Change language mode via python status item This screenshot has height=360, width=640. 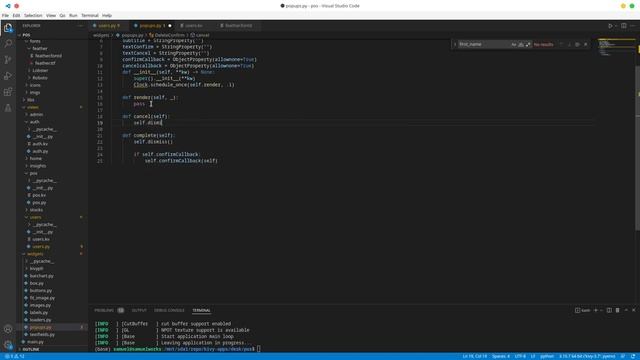click(x=547, y=356)
